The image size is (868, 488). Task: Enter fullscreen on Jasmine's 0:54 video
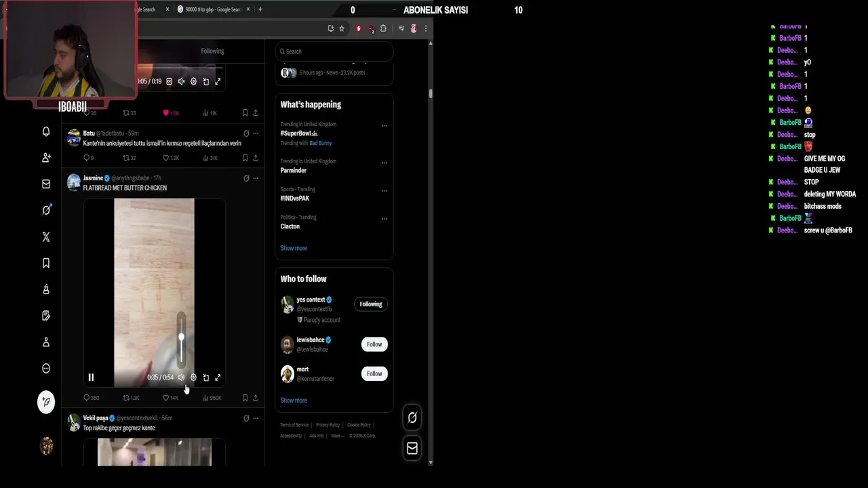coord(218,378)
